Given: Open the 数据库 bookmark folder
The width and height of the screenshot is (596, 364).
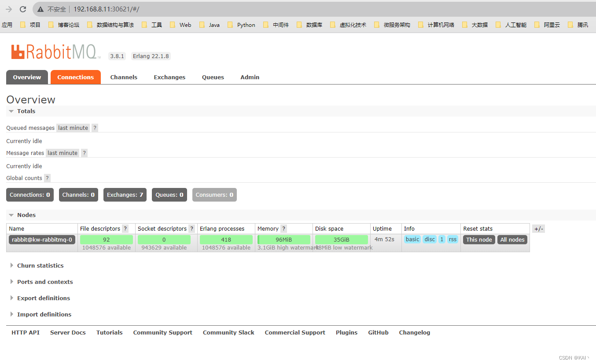Looking at the screenshot, I should [309, 25].
